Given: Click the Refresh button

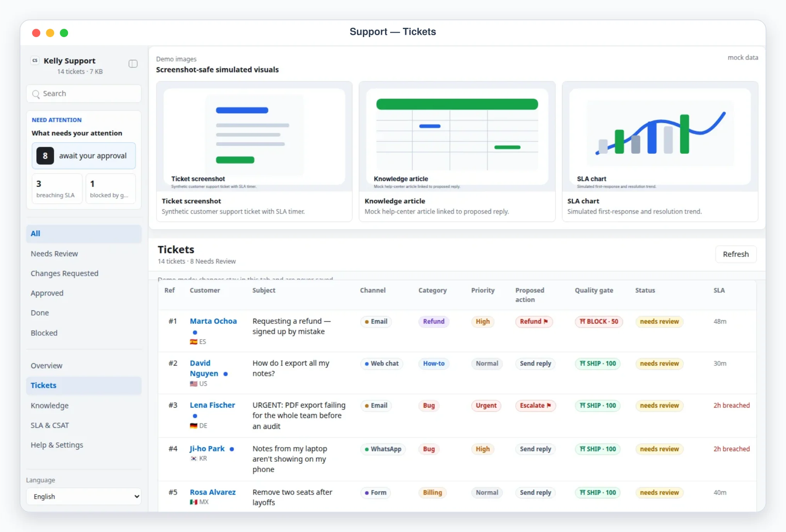Looking at the screenshot, I should (x=735, y=254).
